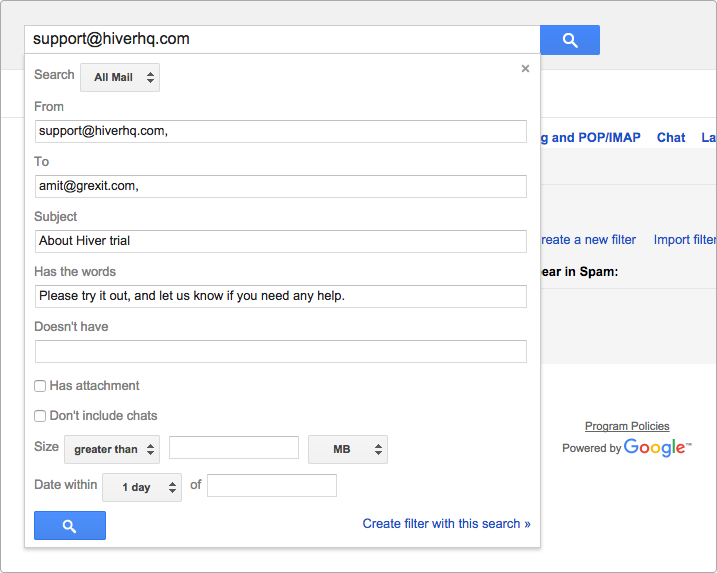The image size is (717, 573).
Task: Switch to the Chat settings tab
Action: click(671, 138)
